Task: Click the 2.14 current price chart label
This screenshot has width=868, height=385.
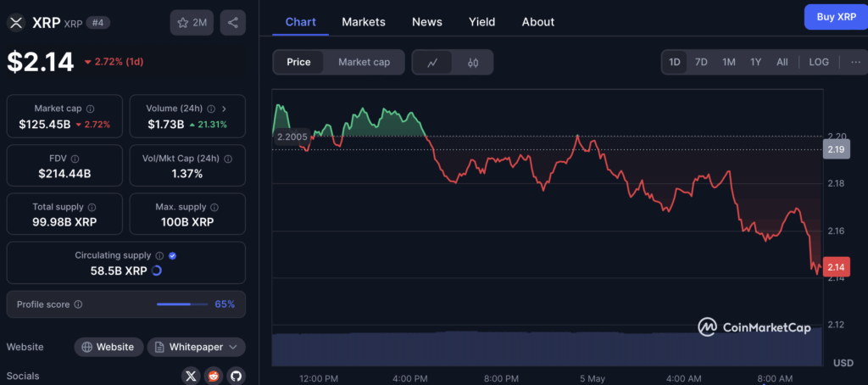Action: pyautogui.click(x=836, y=267)
